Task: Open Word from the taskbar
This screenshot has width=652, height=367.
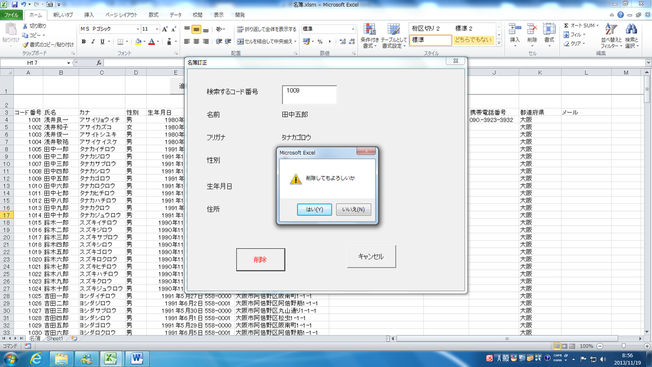Action: point(136,359)
